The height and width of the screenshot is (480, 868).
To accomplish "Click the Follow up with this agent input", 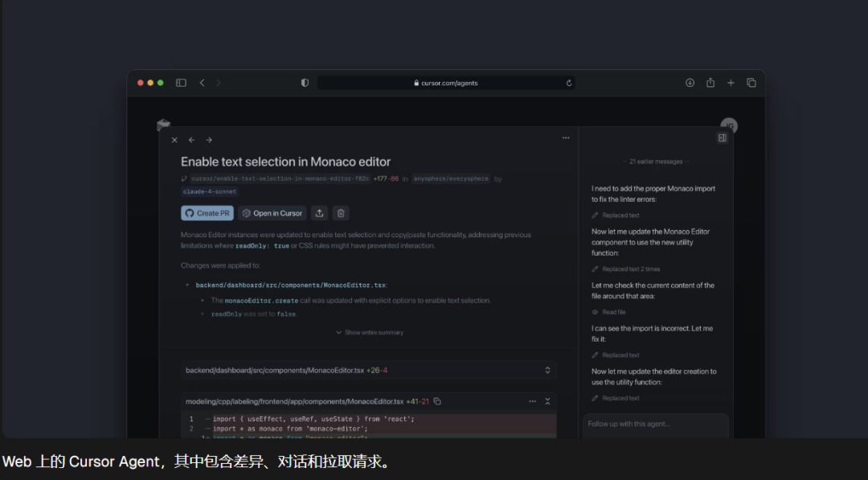I will click(x=656, y=425).
